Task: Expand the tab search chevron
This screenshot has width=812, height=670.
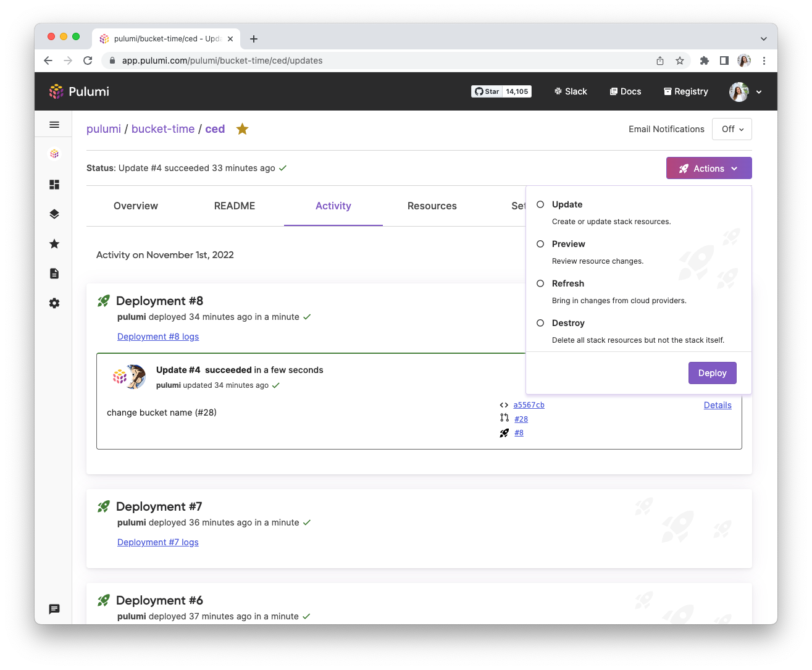Action: point(764,39)
